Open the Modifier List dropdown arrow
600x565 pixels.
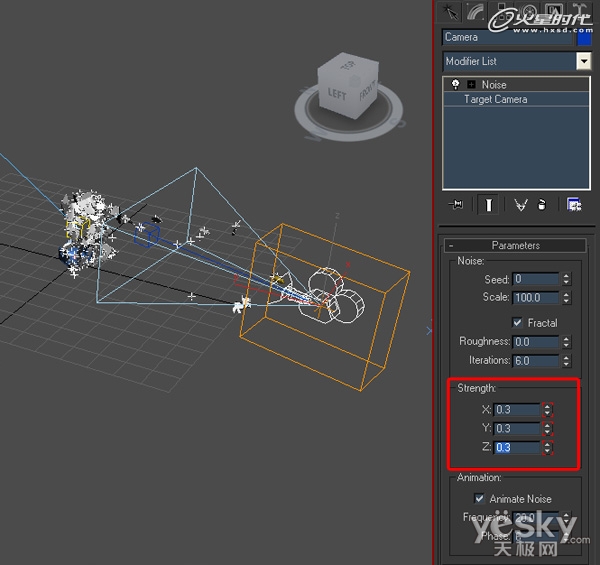[584, 61]
